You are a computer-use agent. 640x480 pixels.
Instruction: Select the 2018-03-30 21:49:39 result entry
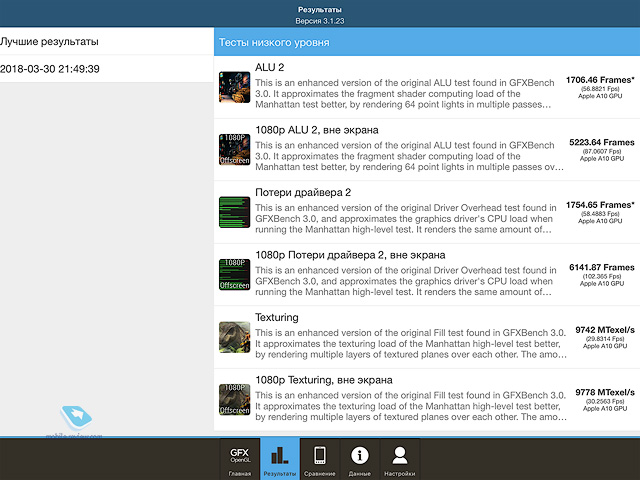(107, 69)
